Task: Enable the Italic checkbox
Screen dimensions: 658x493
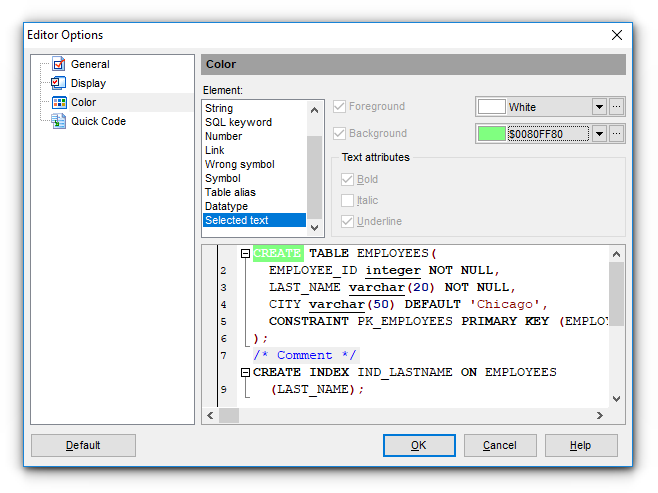Action: click(347, 200)
